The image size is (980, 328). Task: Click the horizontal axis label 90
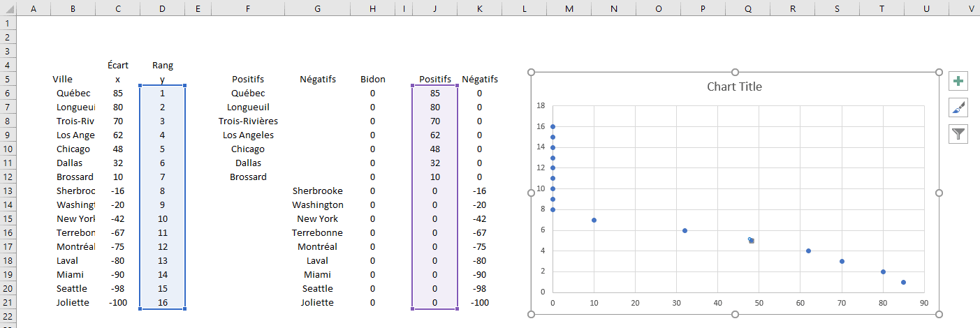coord(923,304)
